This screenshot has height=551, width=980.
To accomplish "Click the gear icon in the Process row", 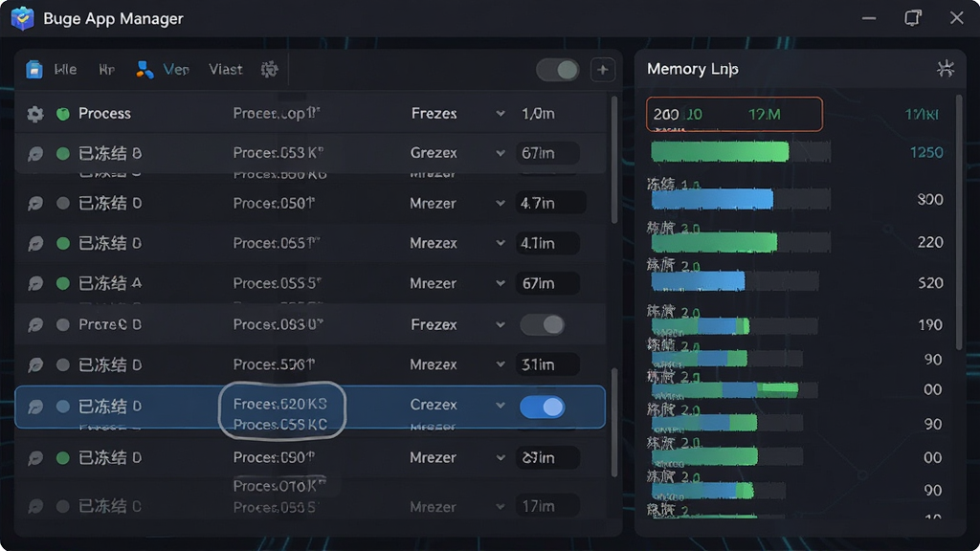I will point(35,114).
